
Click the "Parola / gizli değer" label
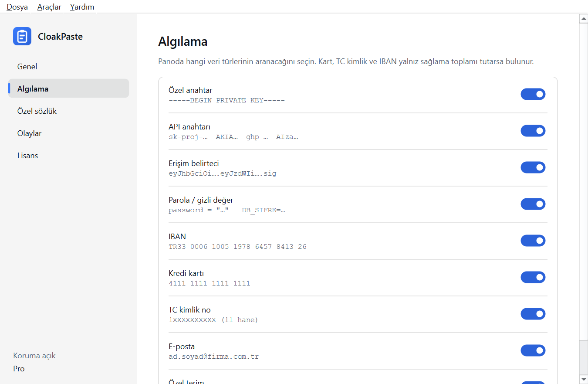[x=201, y=200]
